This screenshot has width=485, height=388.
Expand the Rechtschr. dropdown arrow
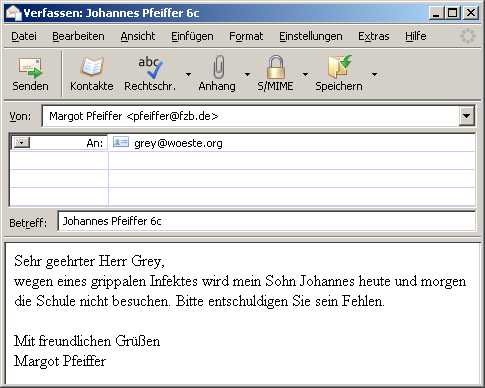[188, 74]
